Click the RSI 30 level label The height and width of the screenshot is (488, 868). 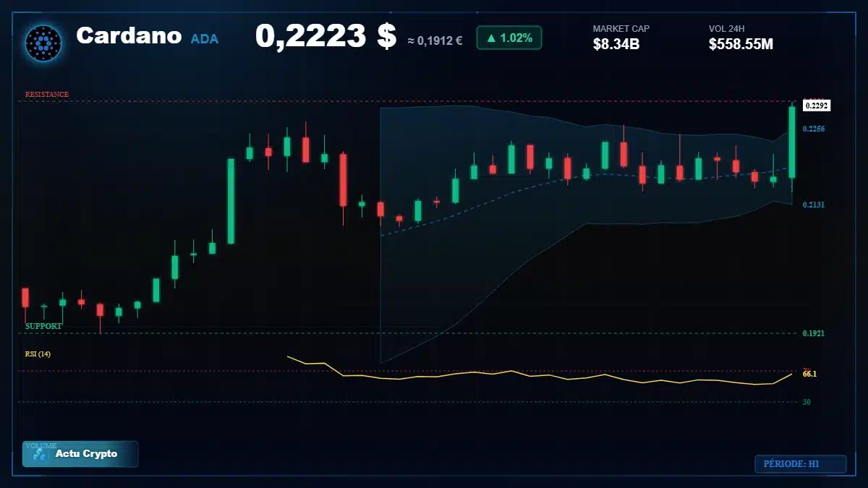click(807, 402)
